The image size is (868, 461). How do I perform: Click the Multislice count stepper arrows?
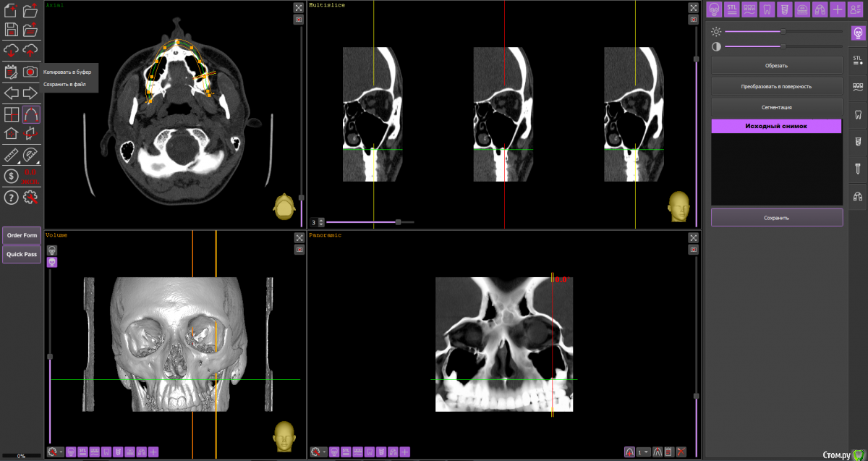(321, 222)
